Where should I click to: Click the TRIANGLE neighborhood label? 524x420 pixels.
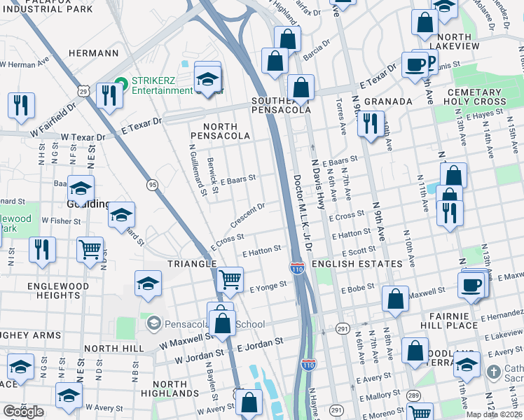click(x=192, y=264)
